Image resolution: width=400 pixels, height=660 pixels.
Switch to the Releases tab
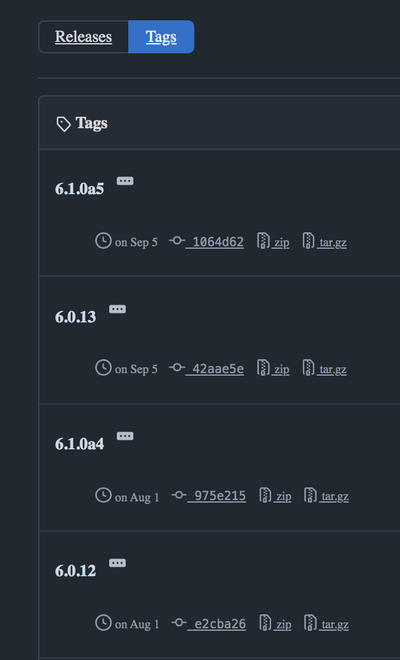(83, 37)
